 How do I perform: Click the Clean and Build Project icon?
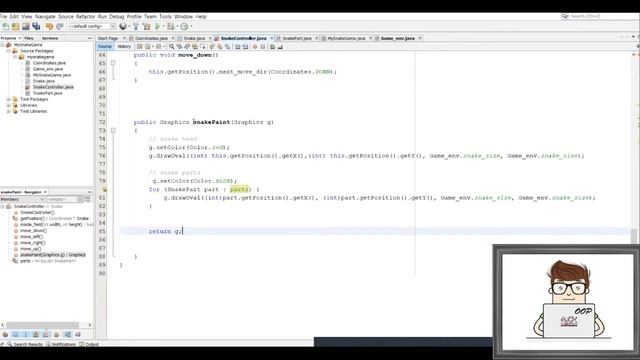[146, 27]
